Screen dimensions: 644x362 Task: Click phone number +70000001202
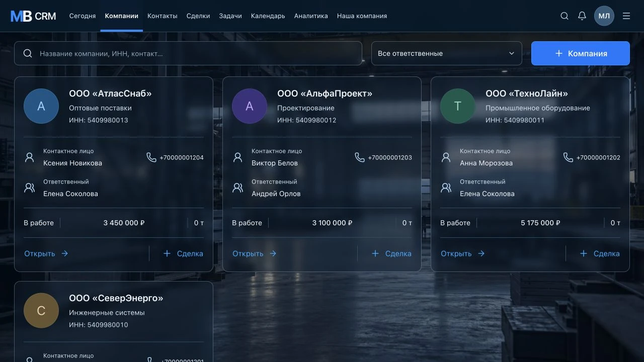[598, 158]
